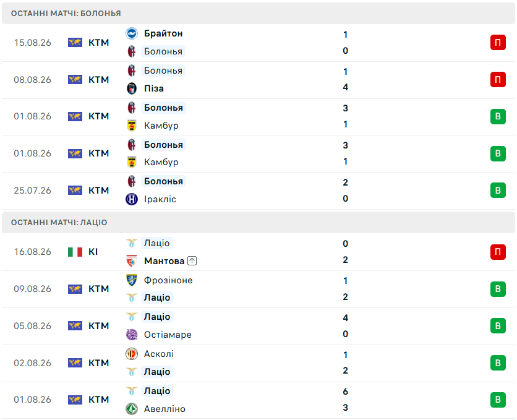Click the Ascoli club crest
This screenshot has width=517, height=420.
click(x=132, y=354)
